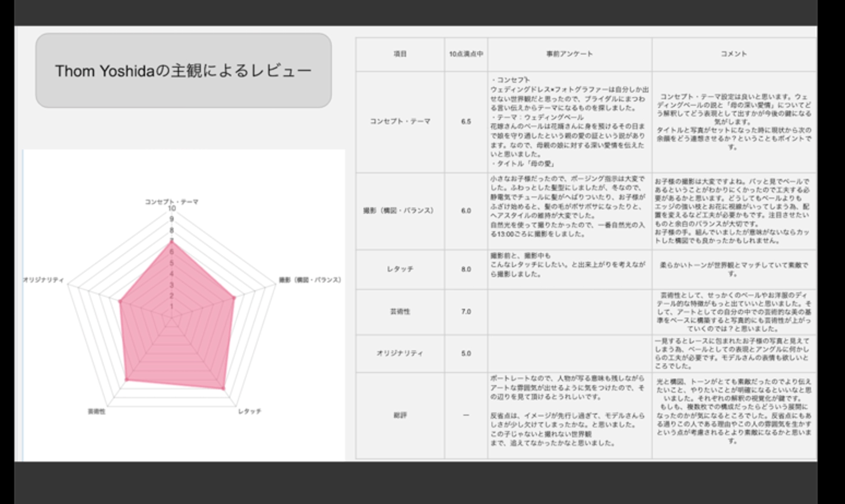The height and width of the screenshot is (504, 845).
Task: Click the radar chart 'レタッチ' axis label
Action: (x=249, y=411)
